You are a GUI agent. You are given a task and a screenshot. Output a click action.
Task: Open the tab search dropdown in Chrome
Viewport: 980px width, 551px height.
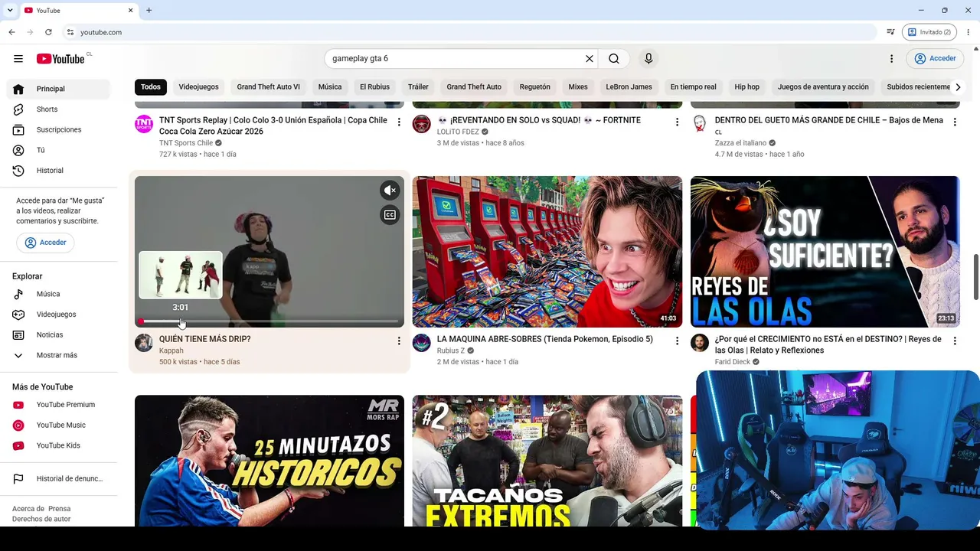click(x=10, y=11)
